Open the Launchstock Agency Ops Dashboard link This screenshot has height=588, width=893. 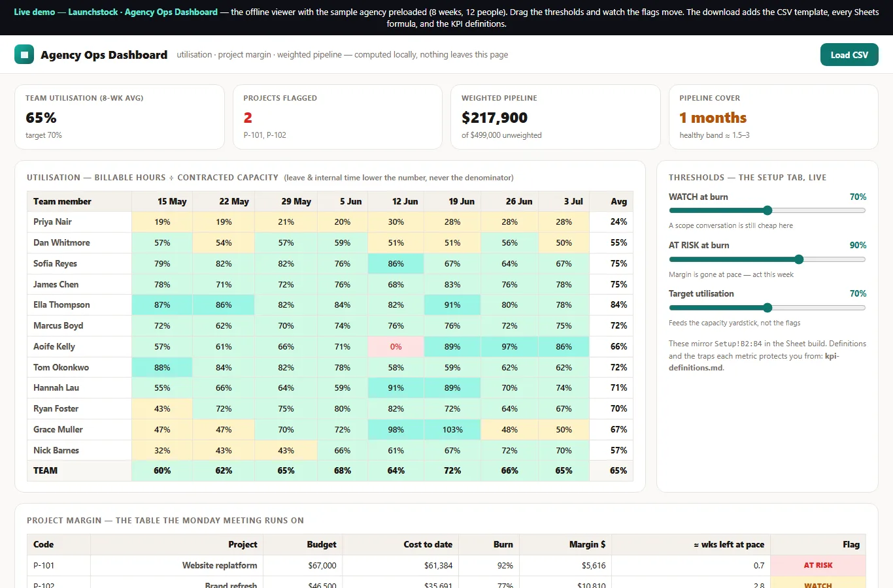(x=143, y=12)
